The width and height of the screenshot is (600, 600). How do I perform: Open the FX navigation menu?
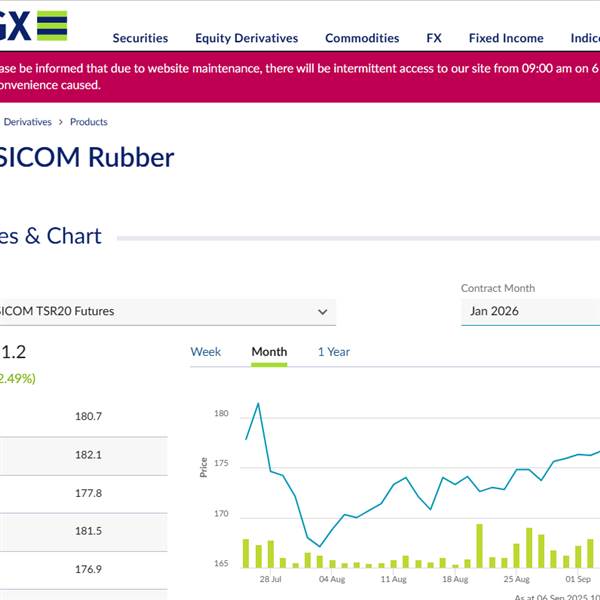(x=434, y=38)
